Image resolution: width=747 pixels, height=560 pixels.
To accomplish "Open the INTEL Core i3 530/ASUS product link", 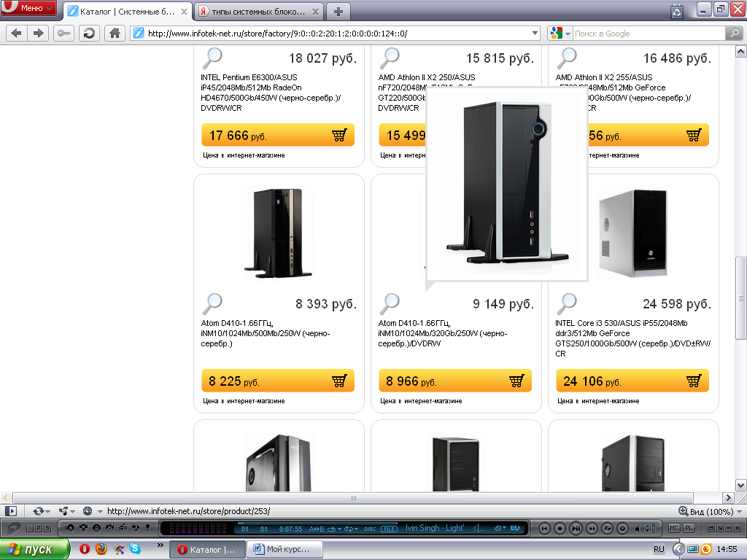I will tap(632, 338).
